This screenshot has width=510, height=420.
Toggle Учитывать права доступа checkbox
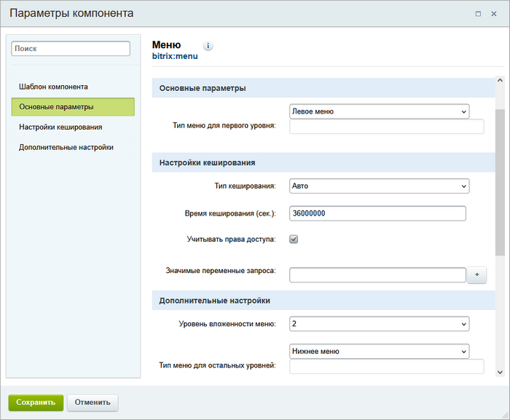tap(294, 239)
